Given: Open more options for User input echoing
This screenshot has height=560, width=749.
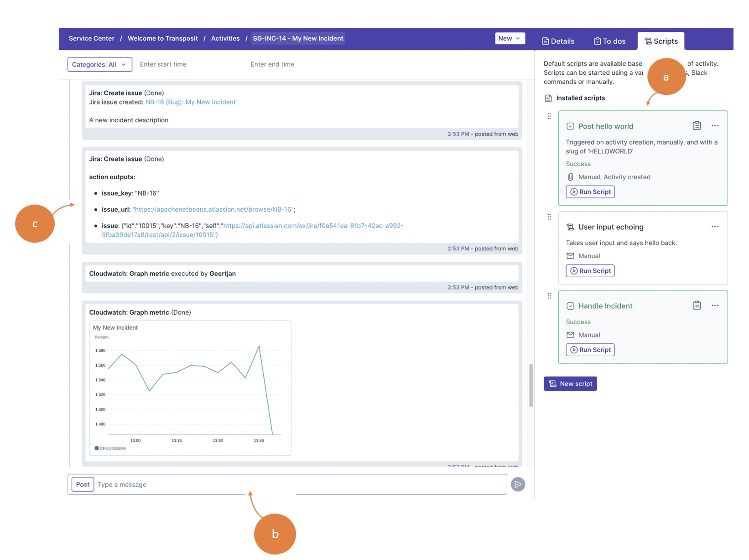Looking at the screenshot, I should [715, 227].
